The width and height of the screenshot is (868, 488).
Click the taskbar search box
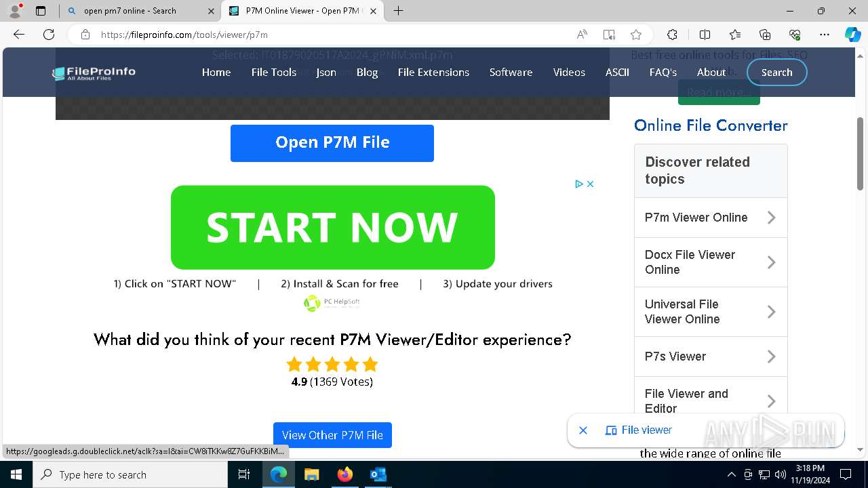(x=130, y=474)
